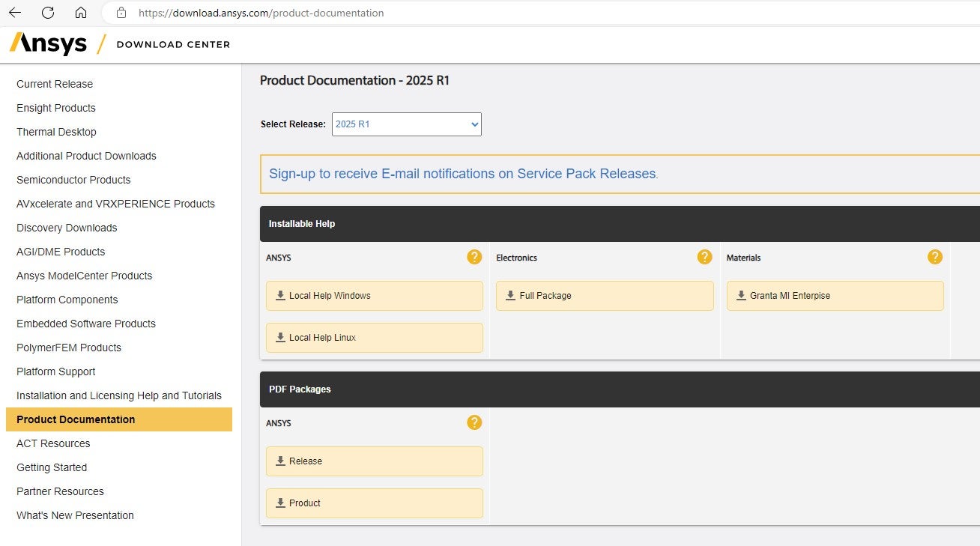Open help icon in PDF Packages ANSYS
Viewport: 980px width, 546px height.
474,422
